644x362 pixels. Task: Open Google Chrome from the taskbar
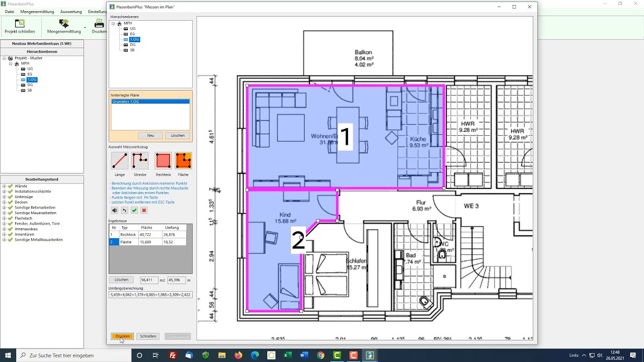pos(320,355)
